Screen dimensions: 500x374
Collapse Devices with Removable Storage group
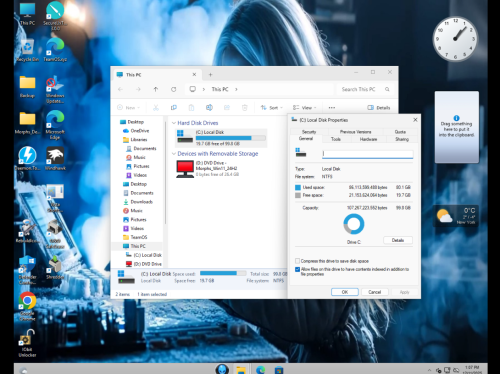coord(174,154)
